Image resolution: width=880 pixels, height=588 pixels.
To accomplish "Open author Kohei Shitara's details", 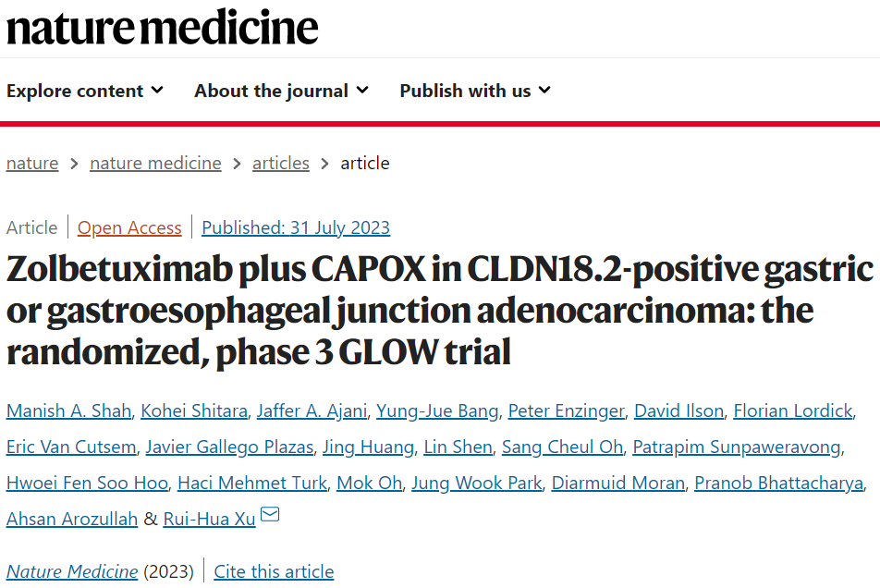I will click(x=193, y=410).
